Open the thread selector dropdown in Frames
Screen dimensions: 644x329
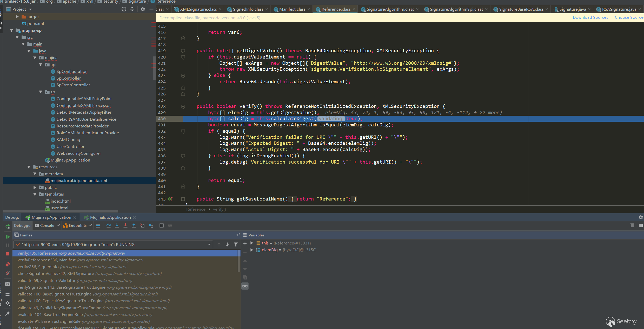pyautogui.click(x=209, y=244)
